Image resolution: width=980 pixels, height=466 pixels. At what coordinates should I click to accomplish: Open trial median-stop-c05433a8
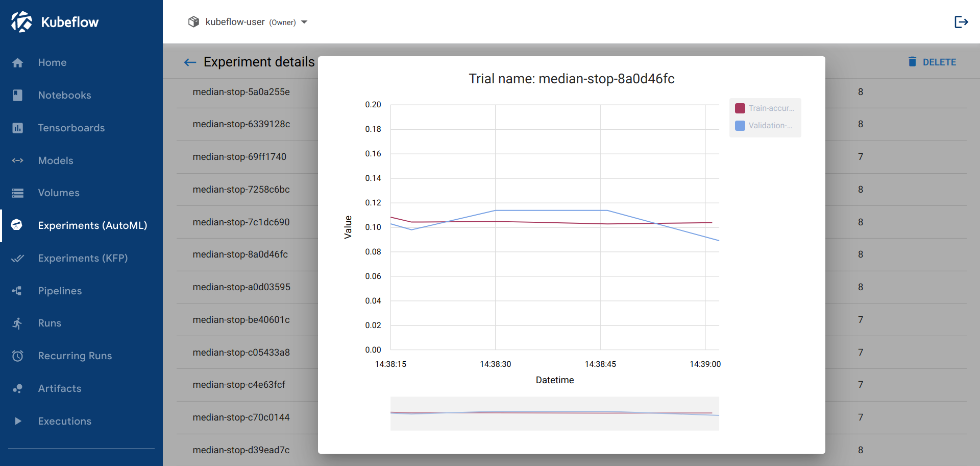[241, 353]
